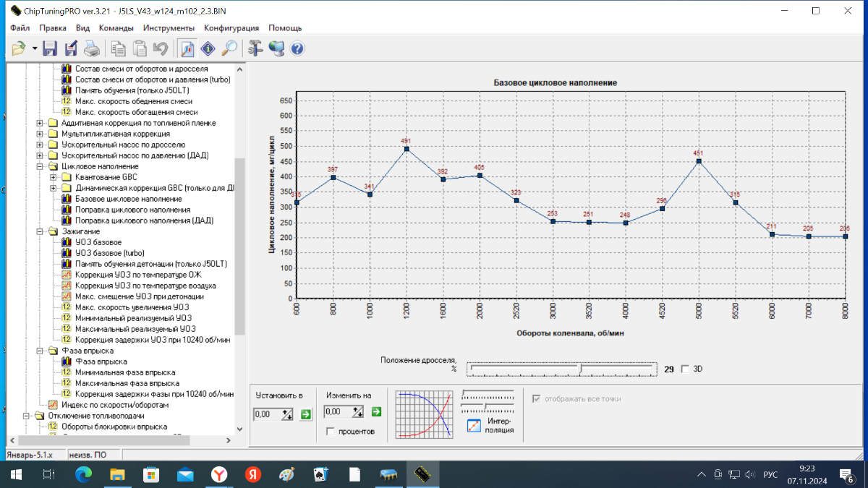Select Фаза впрыска table in tree
Image resolution: width=868 pixels, height=488 pixels.
pos(101,361)
